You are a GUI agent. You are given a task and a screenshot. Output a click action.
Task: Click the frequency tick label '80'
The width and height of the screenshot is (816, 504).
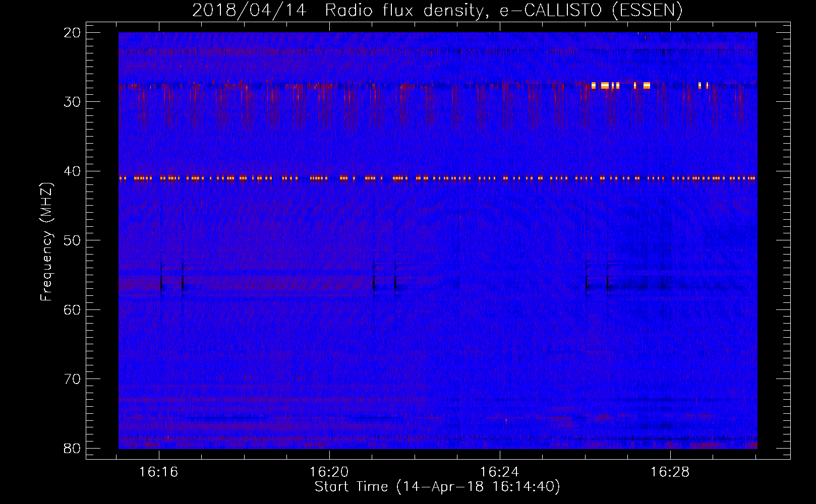click(x=72, y=448)
